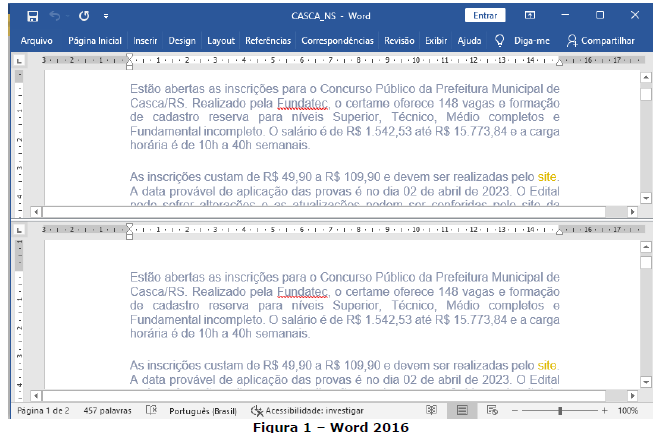Open the Customize Quick Access Toolbar dropdown
The height and width of the screenshot is (433, 661).
tap(106, 16)
